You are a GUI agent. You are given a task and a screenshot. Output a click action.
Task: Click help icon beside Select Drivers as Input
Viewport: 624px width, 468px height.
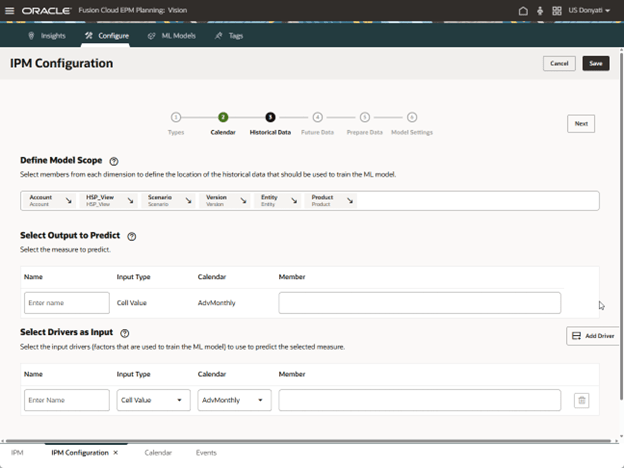pyautogui.click(x=125, y=333)
